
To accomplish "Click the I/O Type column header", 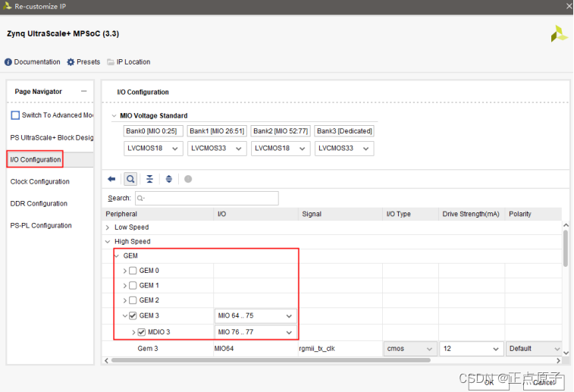I will coord(411,214).
